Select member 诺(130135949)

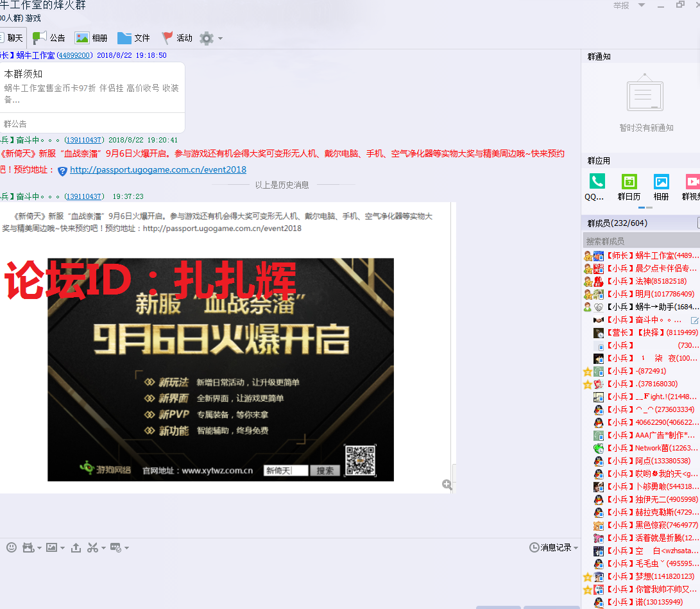click(641, 603)
